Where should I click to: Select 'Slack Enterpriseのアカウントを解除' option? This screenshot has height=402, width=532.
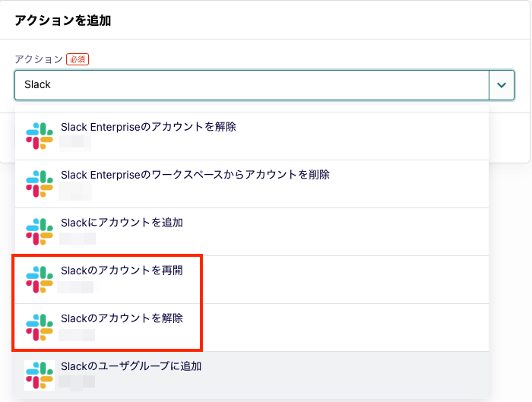[x=252, y=136]
